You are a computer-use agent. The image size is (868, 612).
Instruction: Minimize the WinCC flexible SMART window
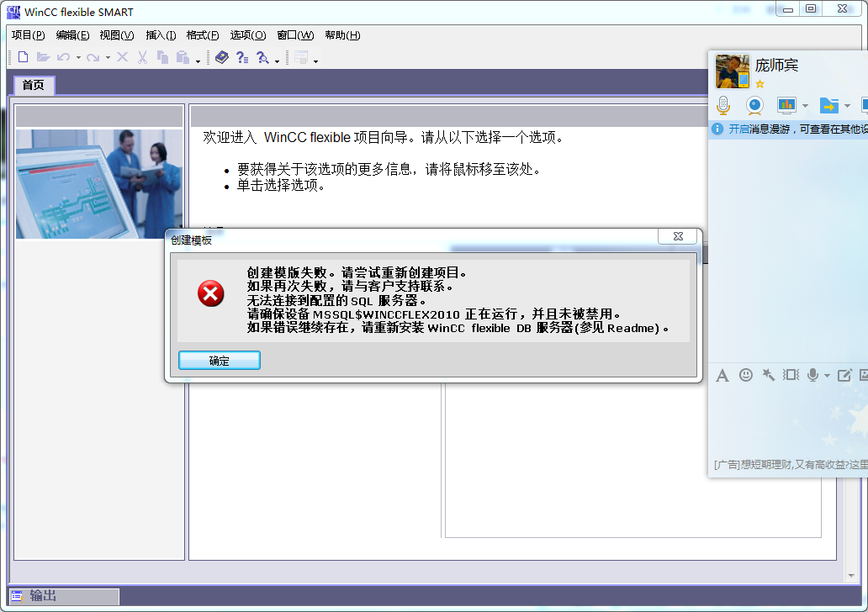pos(788,9)
